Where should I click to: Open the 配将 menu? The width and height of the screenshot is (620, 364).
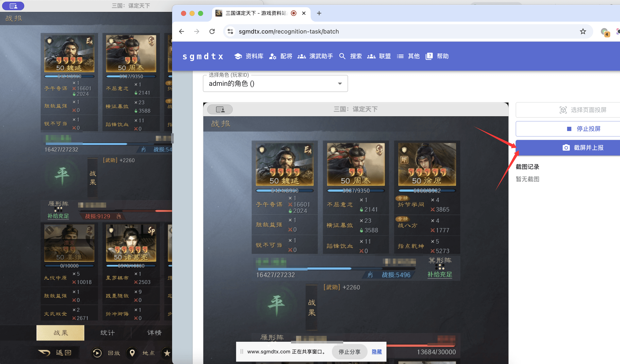point(281,56)
